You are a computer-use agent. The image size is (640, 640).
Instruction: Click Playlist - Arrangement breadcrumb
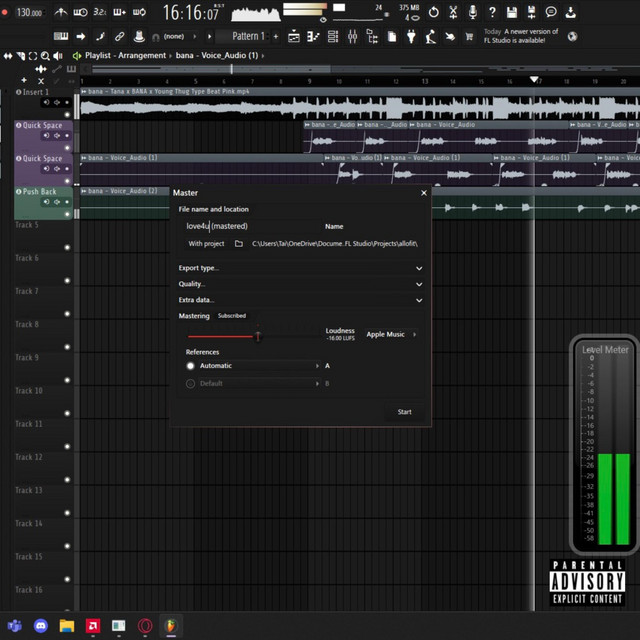[125, 56]
